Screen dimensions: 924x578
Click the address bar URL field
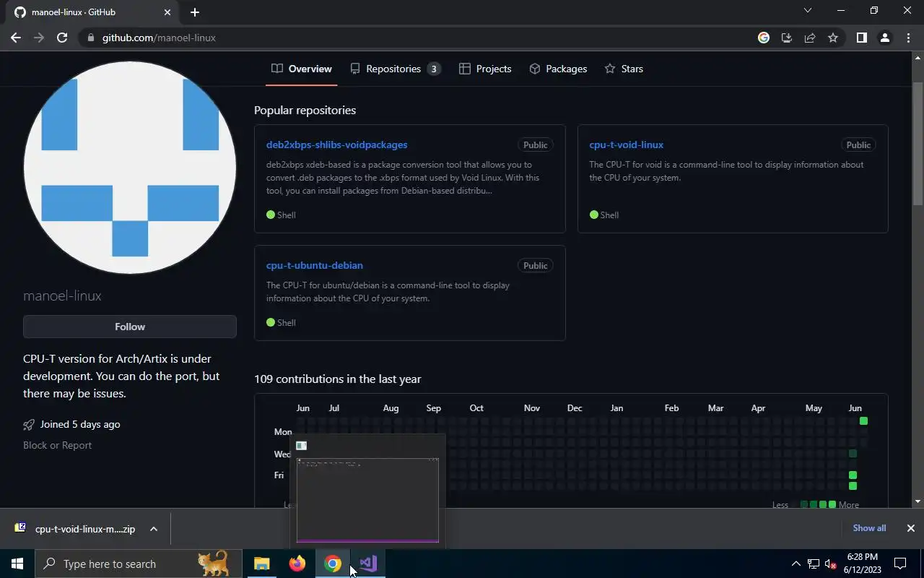419,38
